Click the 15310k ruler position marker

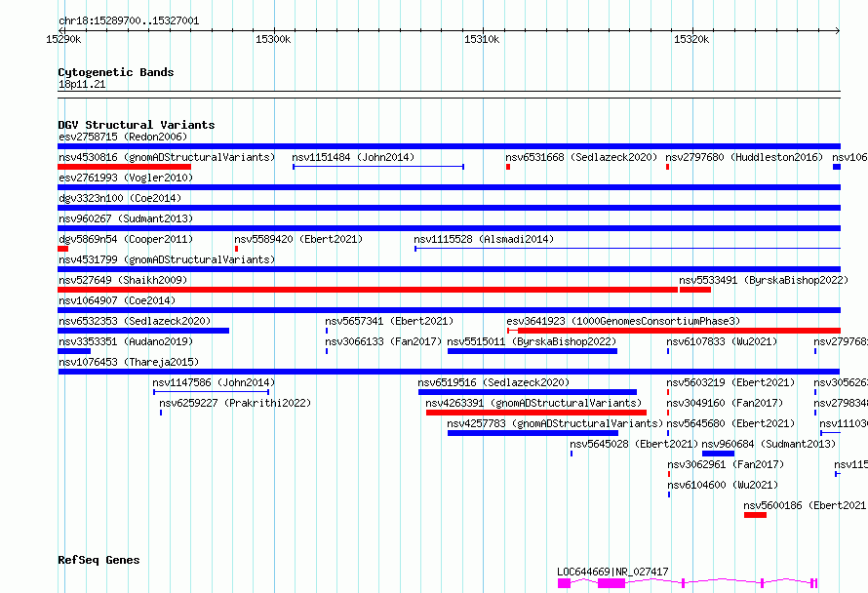pyautogui.click(x=482, y=39)
